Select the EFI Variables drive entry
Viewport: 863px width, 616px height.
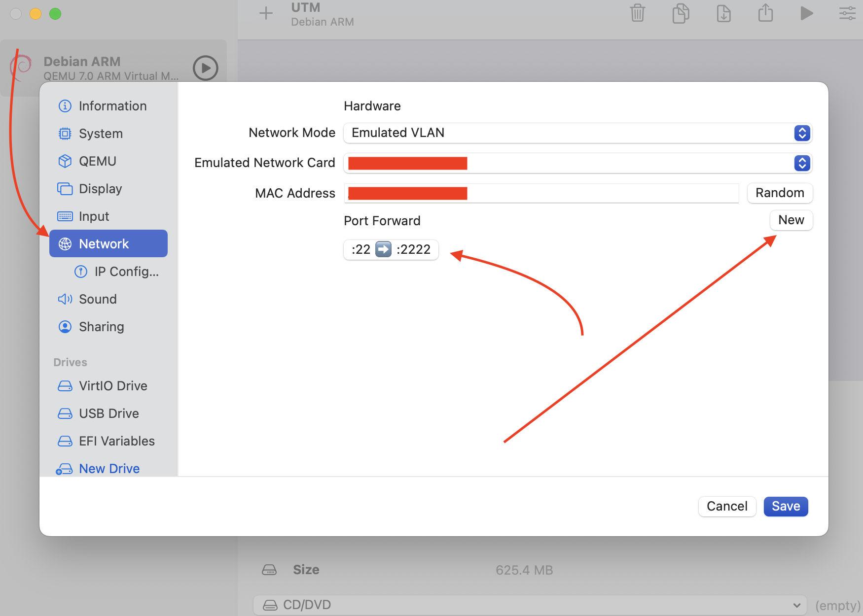(x=108, y=441)
